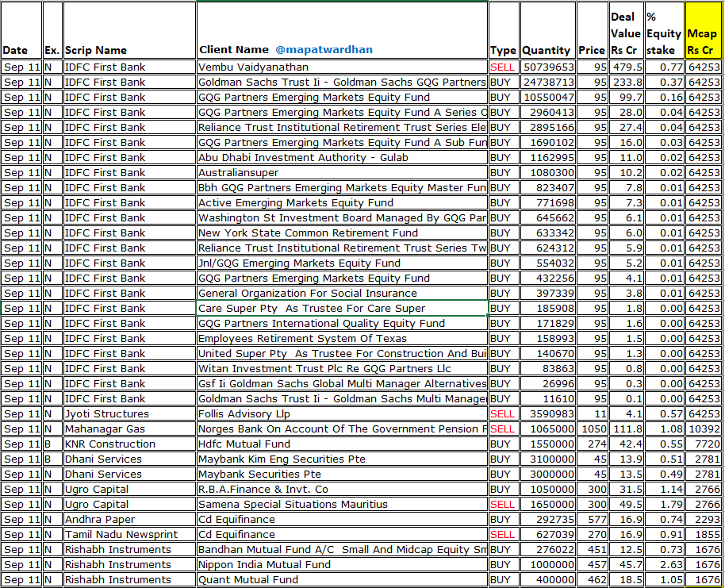Click price cell 577
Image resolution: width=725 pixels, height=588 pixels.
(593, 520)
